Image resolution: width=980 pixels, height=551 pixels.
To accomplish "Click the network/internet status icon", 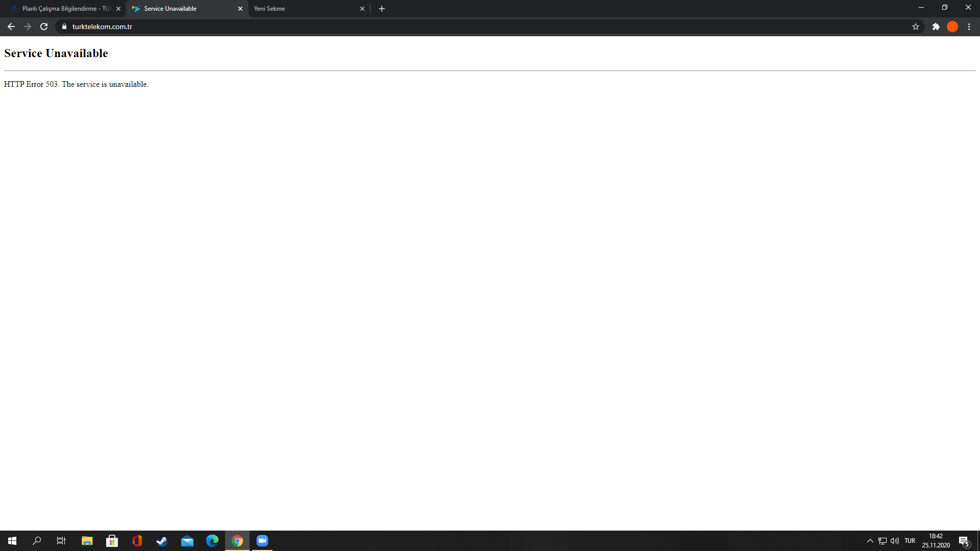I will 883,540.
